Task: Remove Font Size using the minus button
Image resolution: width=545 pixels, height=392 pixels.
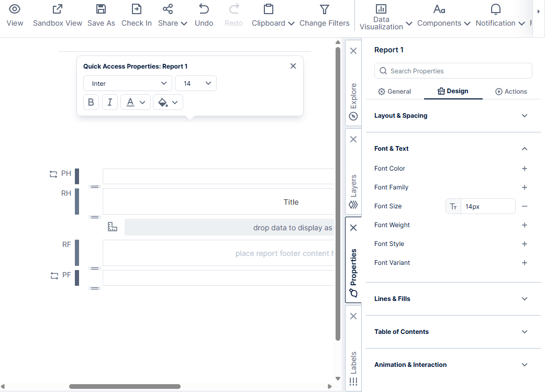Action: [525, 206]
